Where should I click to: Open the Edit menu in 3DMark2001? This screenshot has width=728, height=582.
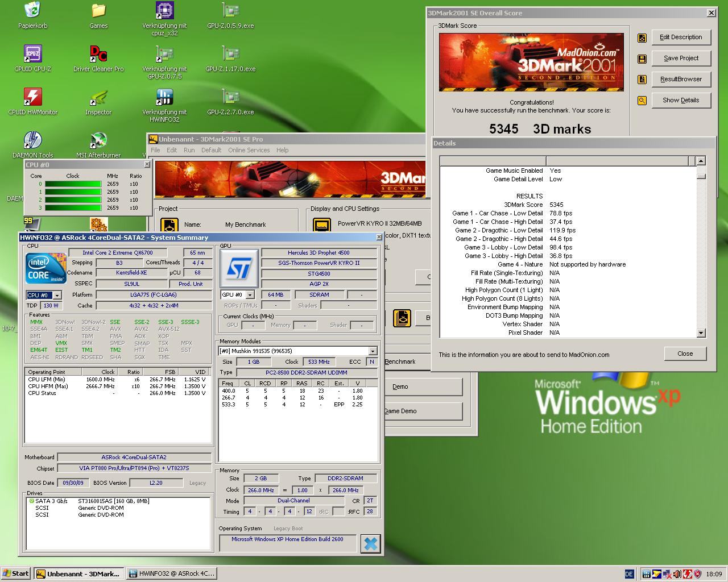point(172,150)
